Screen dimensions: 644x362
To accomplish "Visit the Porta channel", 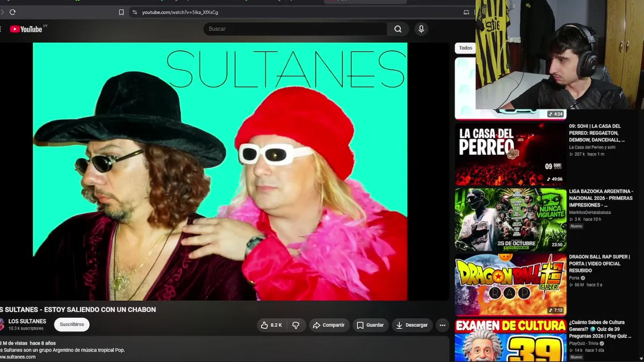I will coord(574,278).
